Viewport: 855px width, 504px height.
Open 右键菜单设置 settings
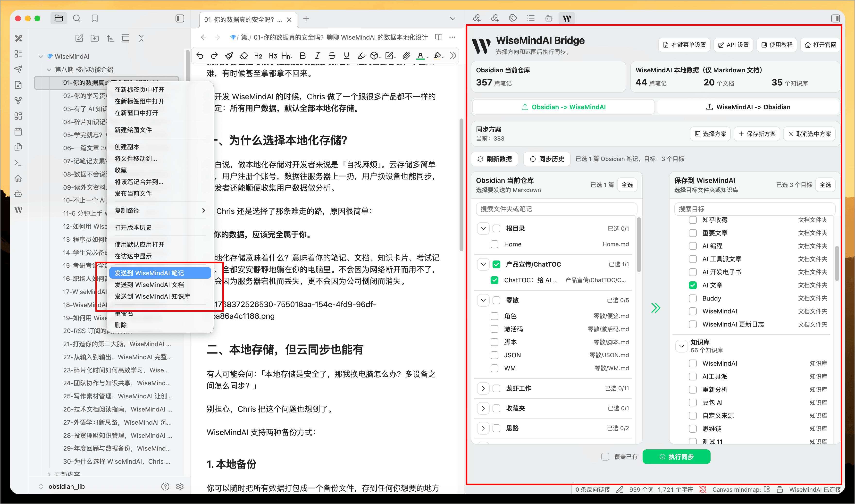684,45
